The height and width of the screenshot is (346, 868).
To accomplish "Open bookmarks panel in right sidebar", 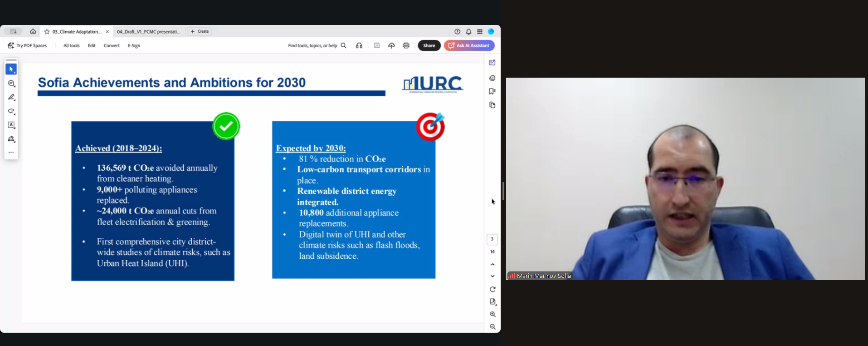I will tap(492, 91).
